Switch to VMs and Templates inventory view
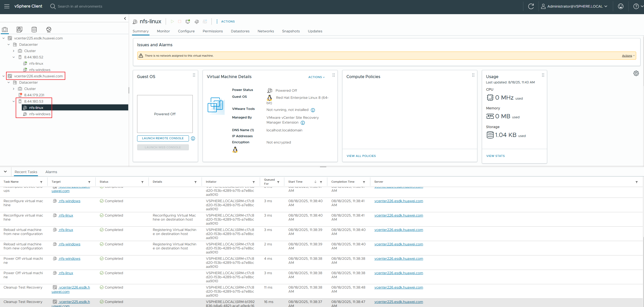Screen dimensions: 644x307 coord(19,30)
